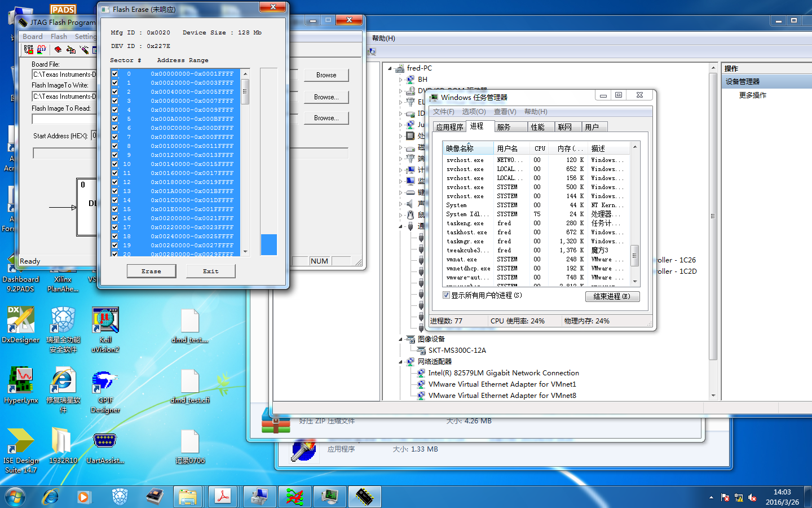The height and width of the screenshot is (508, 812).
Task: Toggle show processes from all users checkbox
Action: [x=447, y=295]
